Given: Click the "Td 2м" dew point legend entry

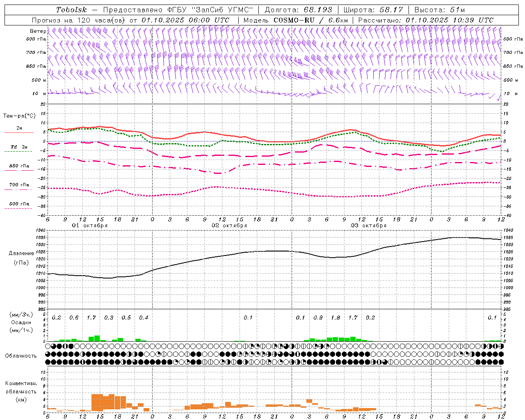Looking at the screenshot, I should (x=19, y=147).
